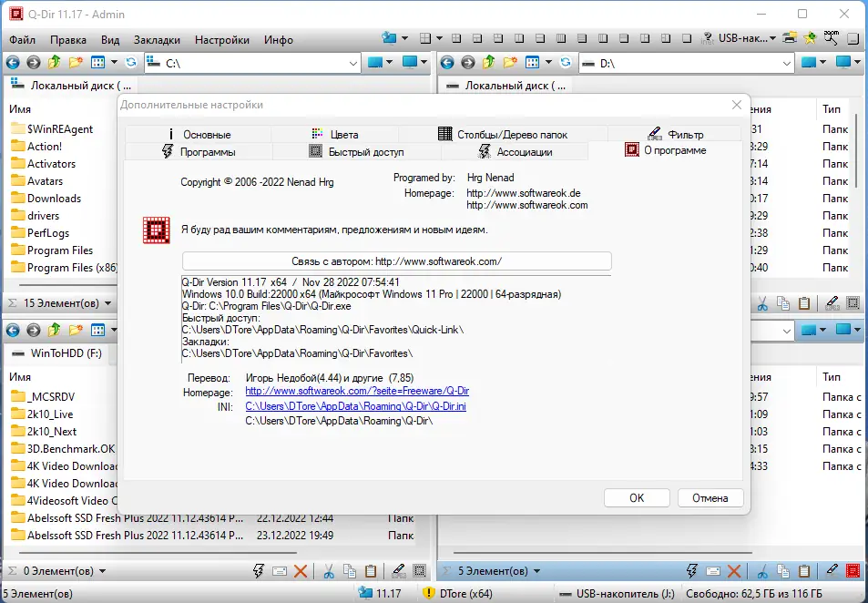The height and width of the screenshot is (603, 868).
Task: Switch to the Быстрый доступ tab
Action: tap(356, 152)
